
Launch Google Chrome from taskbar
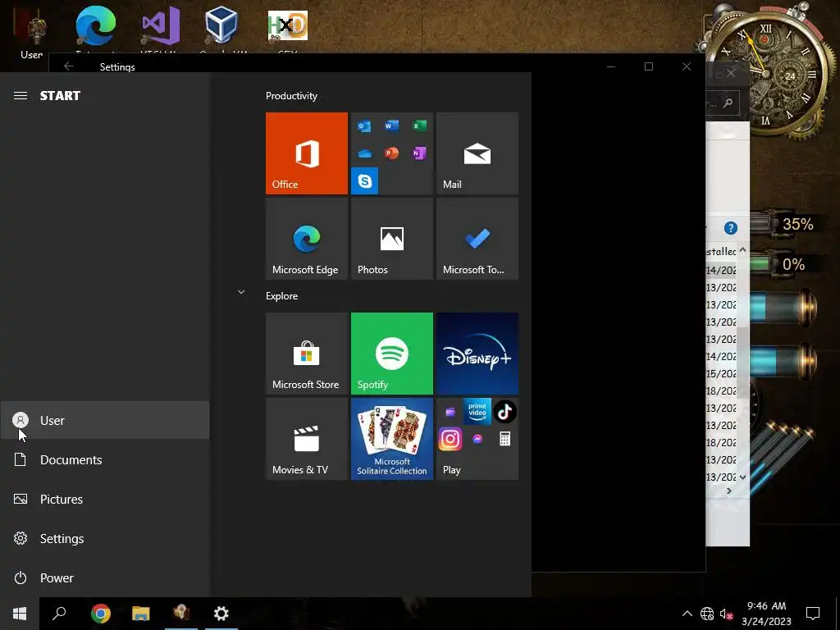[x=101, y=614]
